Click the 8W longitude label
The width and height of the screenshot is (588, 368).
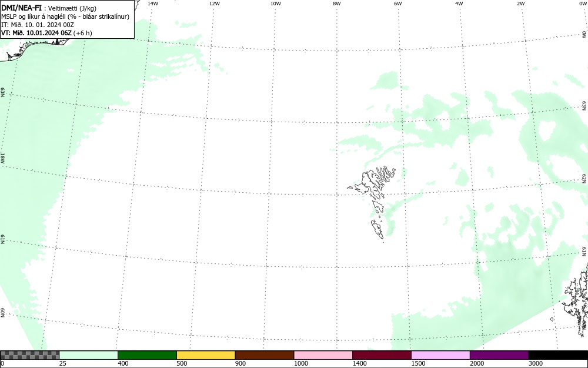pyautogui.click(x=337, y=4)
